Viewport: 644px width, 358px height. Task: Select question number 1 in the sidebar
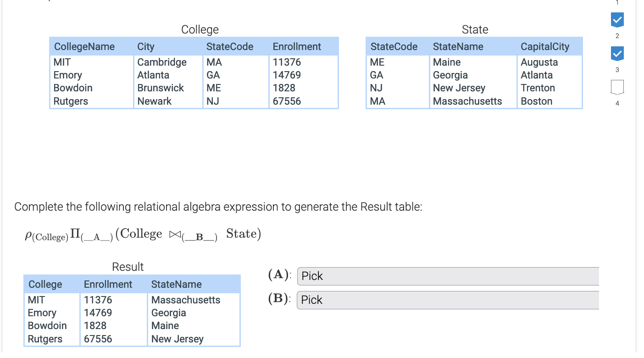pyautogui.click(x=617, y=3)
